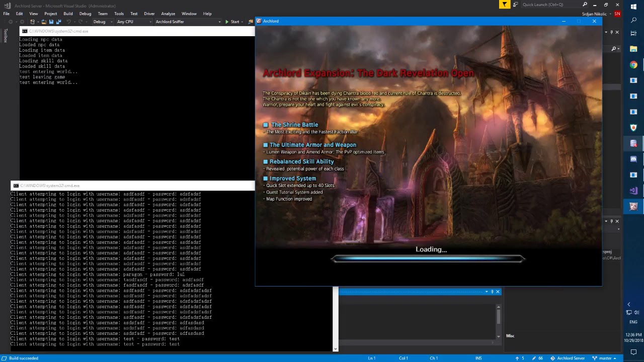The image size is (644, 362).
Task: Click the Save All toolbar icon
Action: pyautogui.click(x=58, y=22)
